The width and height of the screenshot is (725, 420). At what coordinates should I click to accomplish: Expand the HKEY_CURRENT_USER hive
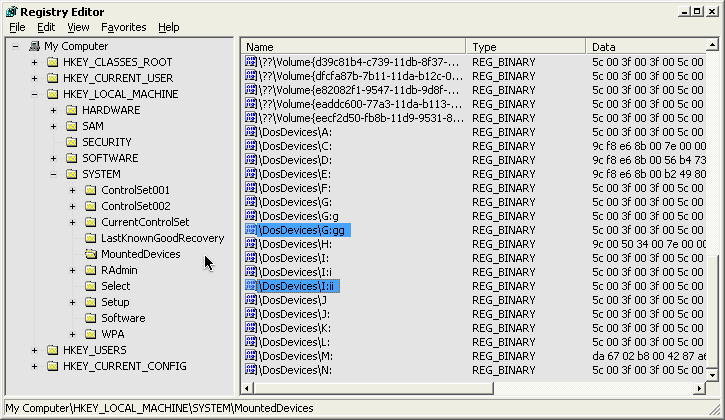point(35,78)
